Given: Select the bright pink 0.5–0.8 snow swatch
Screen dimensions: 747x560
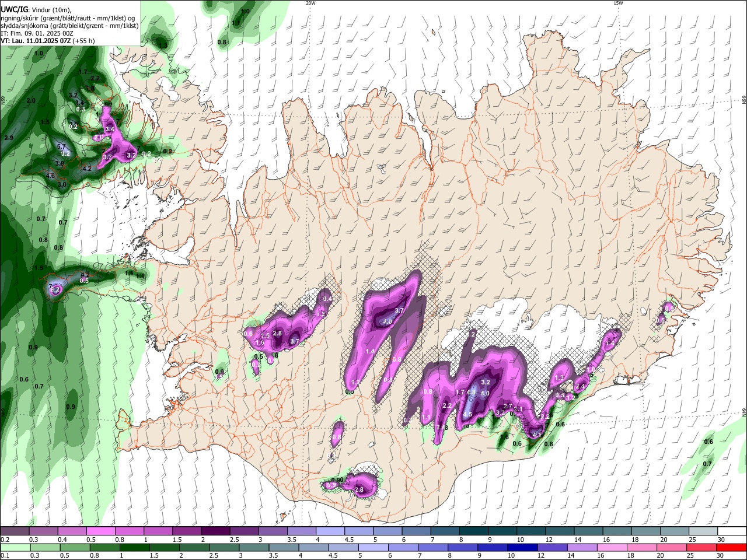Looking at the screenshot, I should [100, 531].
